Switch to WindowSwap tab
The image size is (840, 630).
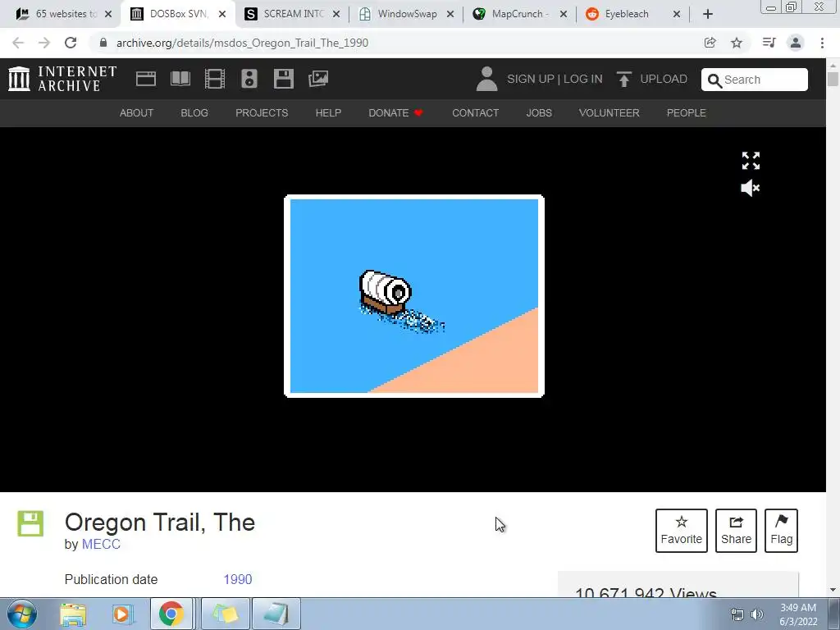tap(406, 14)
